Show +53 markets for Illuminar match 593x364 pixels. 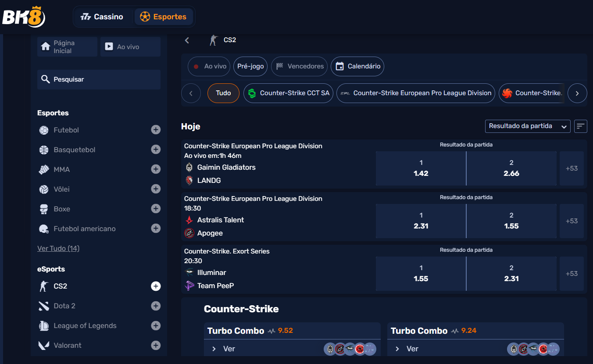tap(572, 274)
